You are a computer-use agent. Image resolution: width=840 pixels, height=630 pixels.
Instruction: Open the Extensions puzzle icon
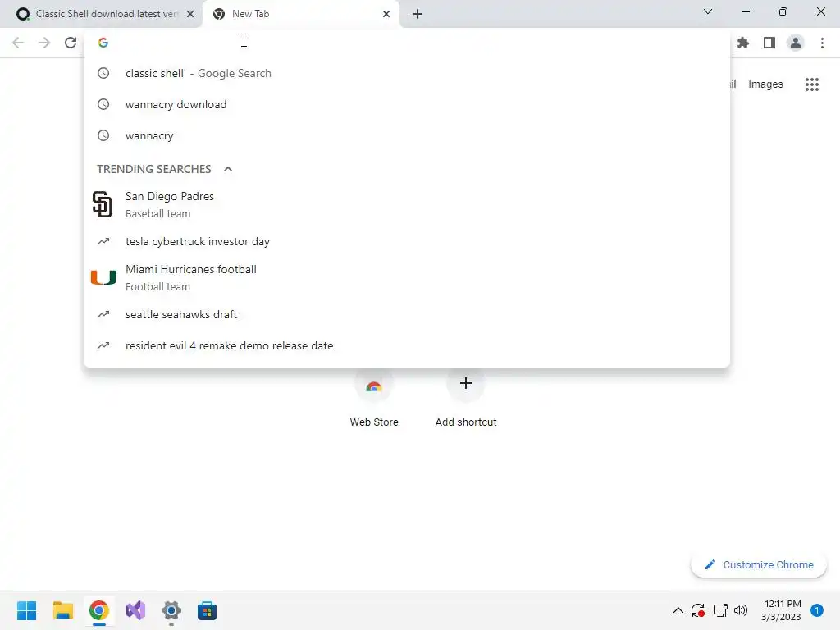(x=743, y=43)
